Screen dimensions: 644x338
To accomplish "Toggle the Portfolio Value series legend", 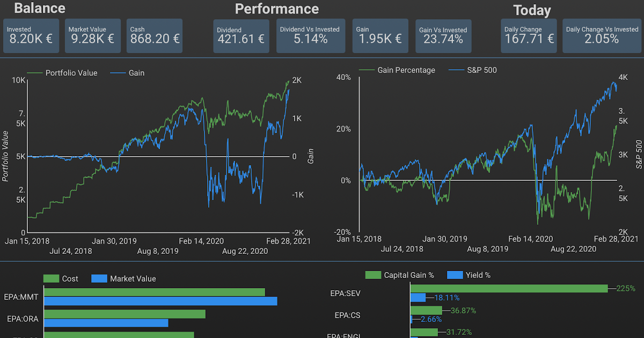I will 70,73.
